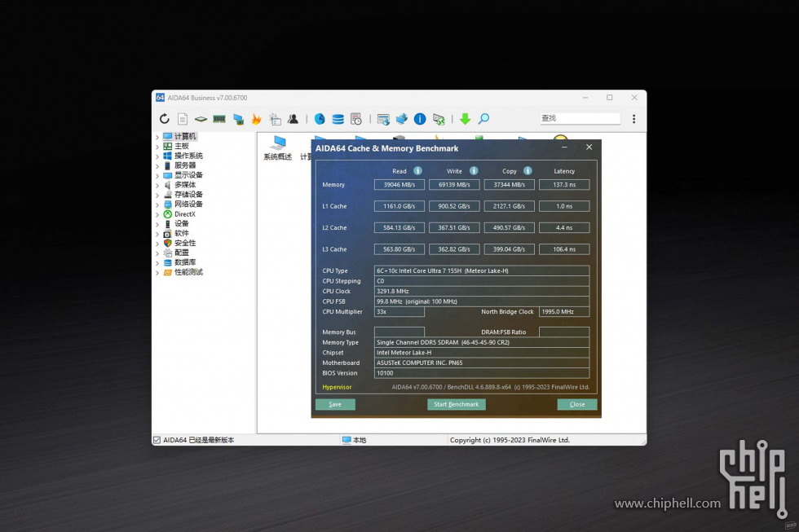The height and width of the screenshot is (532, 799).
Task: Click the two-monitors remote connect toolbar icon
Action: coord(401,119)
